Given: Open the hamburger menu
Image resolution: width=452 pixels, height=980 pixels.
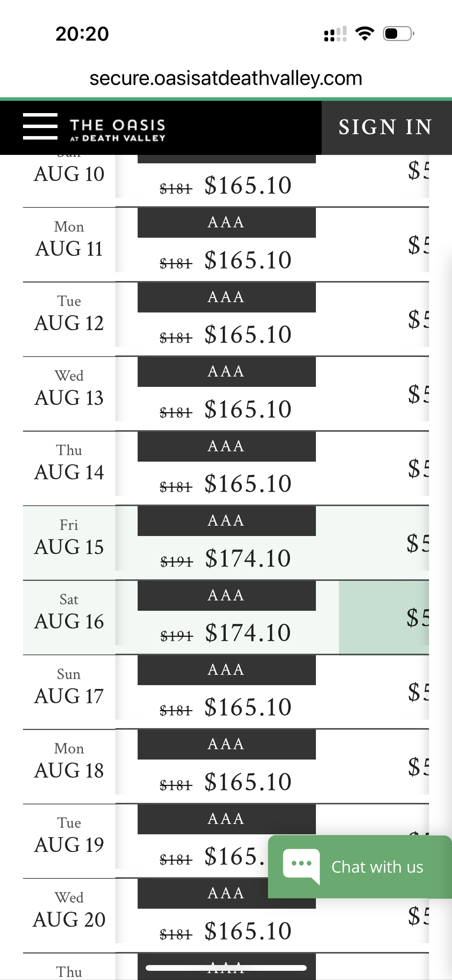Looking at the screenshot, I should point(40,126).
